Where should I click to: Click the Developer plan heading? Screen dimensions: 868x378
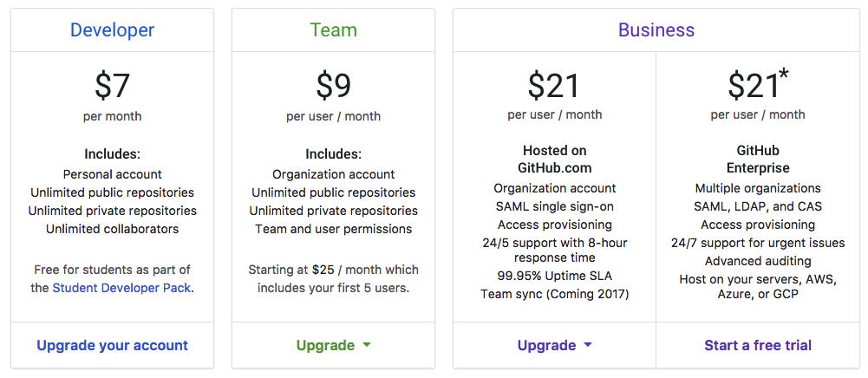(112, 30)
